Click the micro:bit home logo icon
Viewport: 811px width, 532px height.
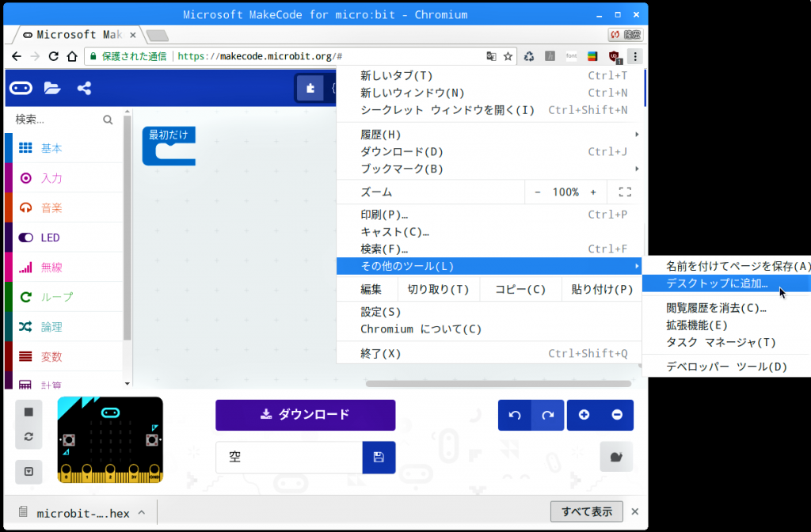click(x=21, y=89)
